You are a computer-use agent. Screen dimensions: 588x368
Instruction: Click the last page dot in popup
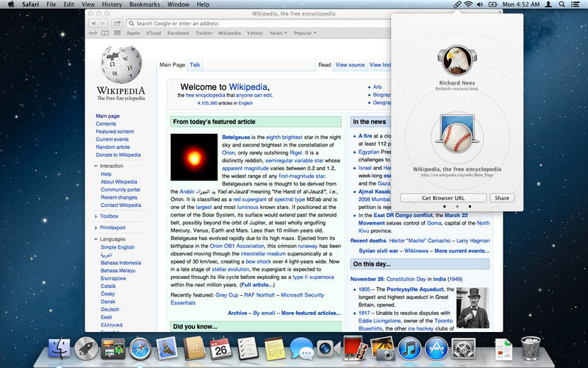470,207
